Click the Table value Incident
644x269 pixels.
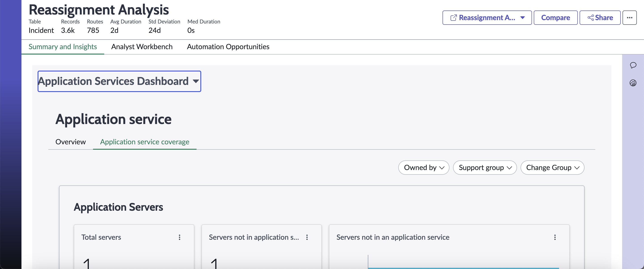pos(41,30)
